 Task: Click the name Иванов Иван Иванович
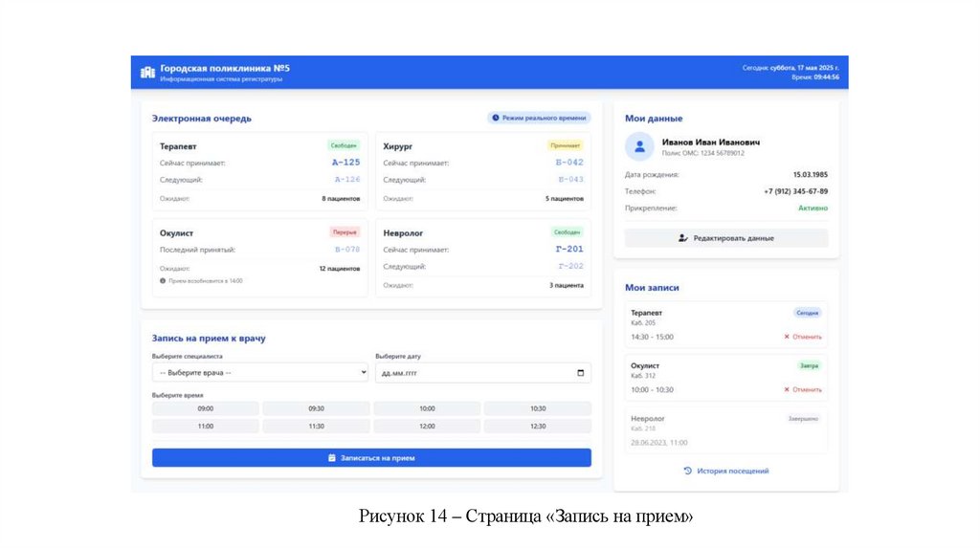711,143
